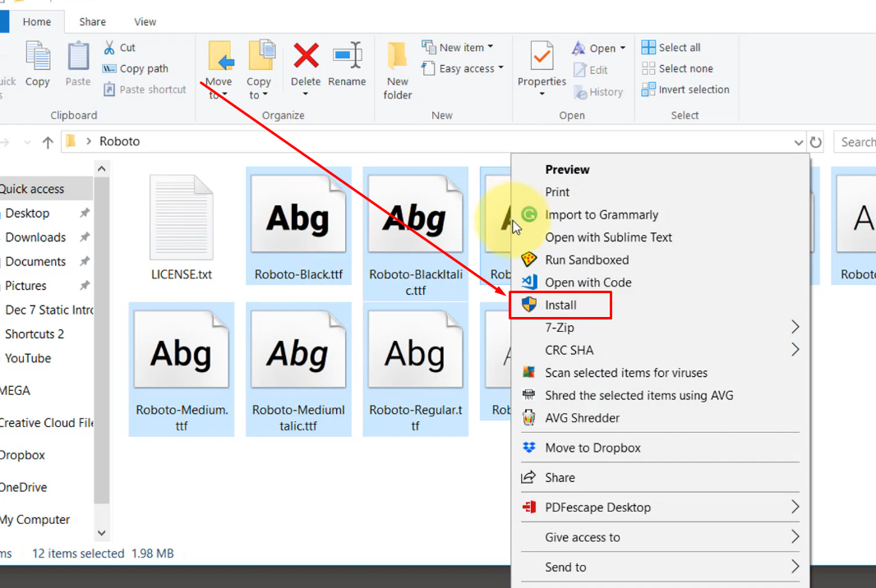Click Invert selection in the ribbon
876x588 pixels.
click(685, 90)
